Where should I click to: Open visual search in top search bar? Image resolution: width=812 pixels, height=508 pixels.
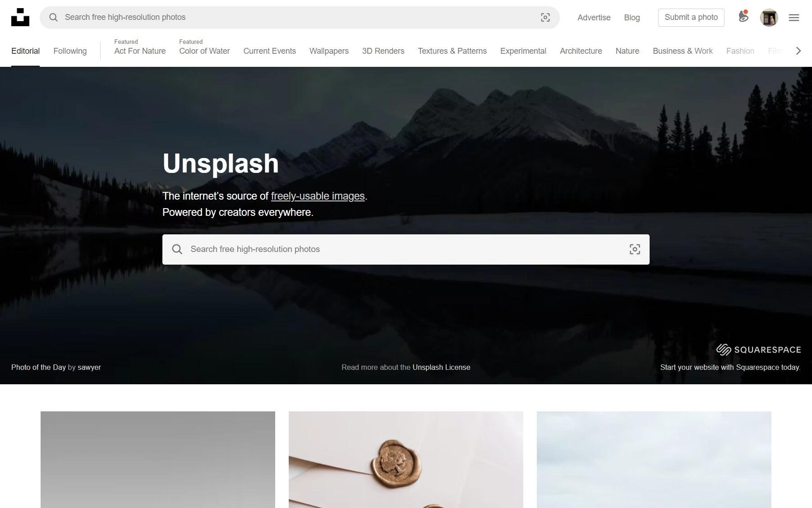pos(545,17)
